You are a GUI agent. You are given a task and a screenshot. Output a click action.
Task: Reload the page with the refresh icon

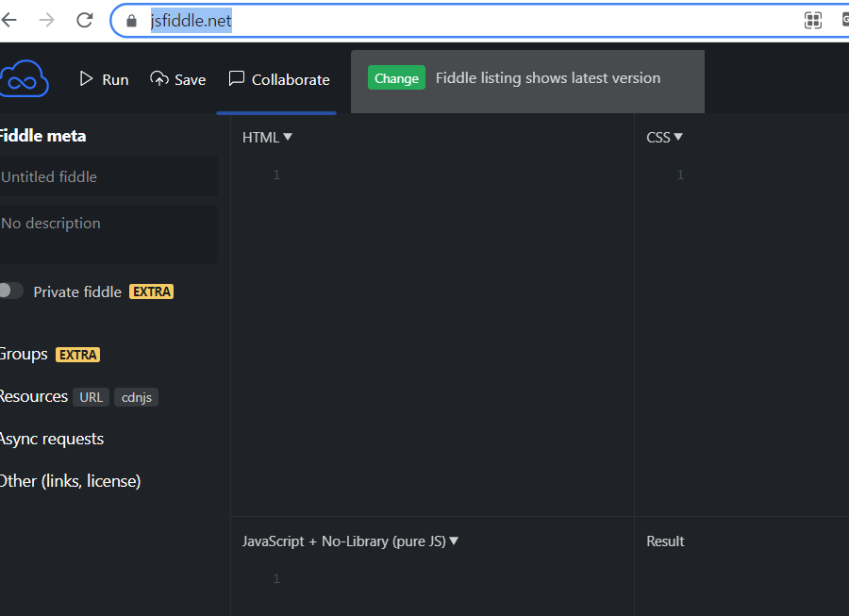85,21
